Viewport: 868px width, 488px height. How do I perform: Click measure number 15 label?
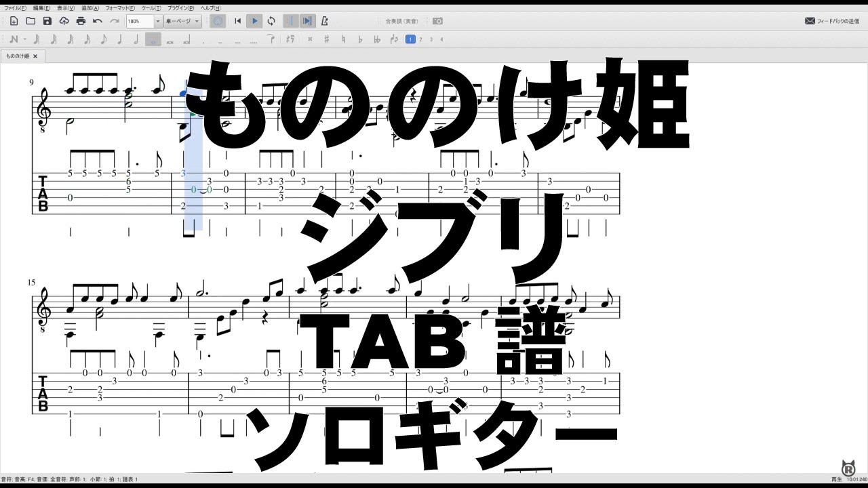click(x=32, y=283)
